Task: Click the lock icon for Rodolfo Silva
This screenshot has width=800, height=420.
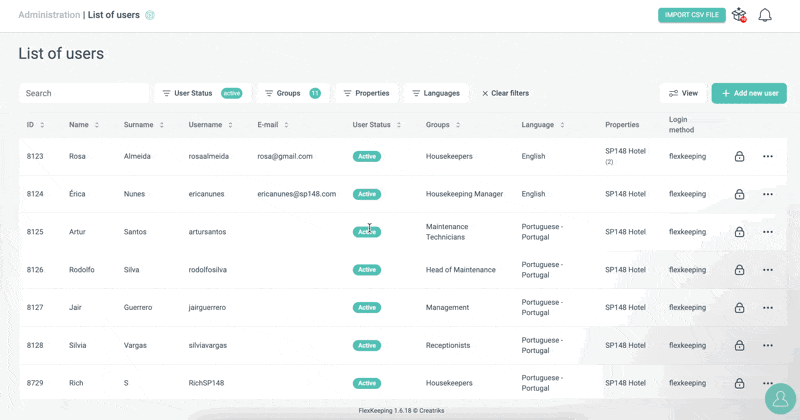Action: pos(739,270)
